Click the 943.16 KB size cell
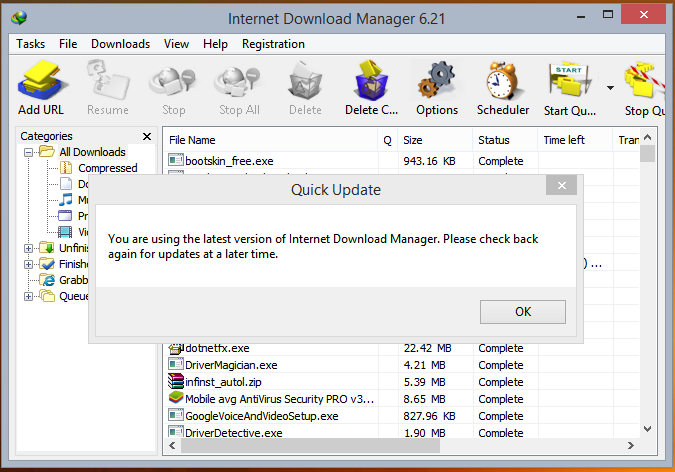Image resolution: width=675 pixels, height=472 pixels. tap(429, 161)
